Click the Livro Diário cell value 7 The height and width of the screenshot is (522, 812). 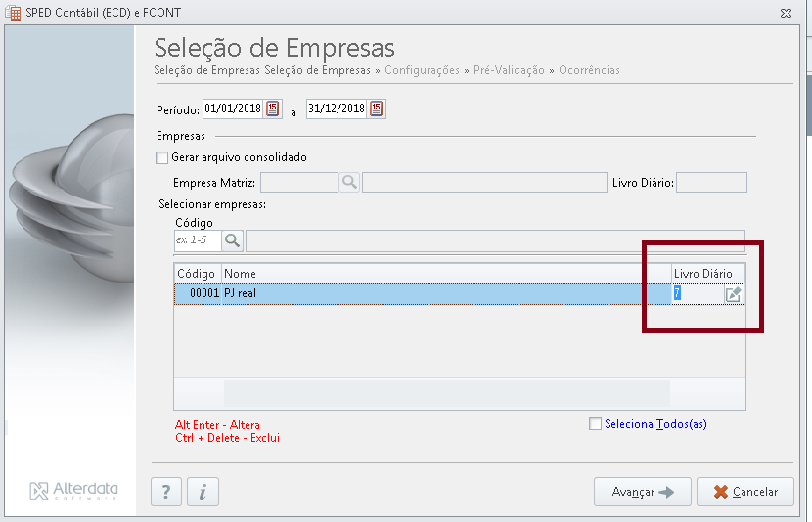(x=698, y=294)
